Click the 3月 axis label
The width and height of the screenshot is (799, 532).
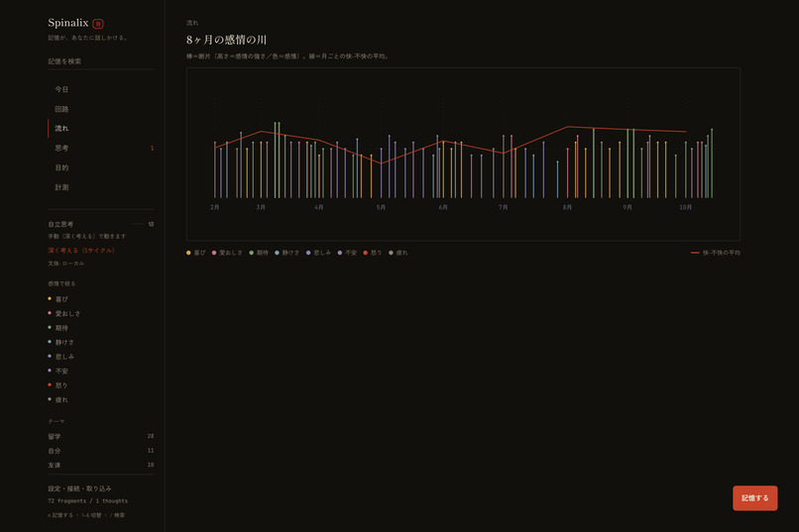click(261, 207)
